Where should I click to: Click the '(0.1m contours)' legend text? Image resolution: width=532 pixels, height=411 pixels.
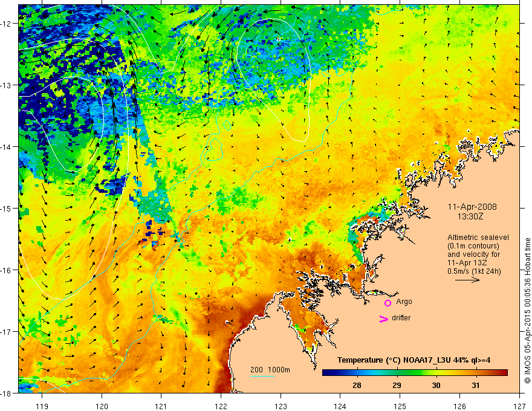(x=473, y=246)
